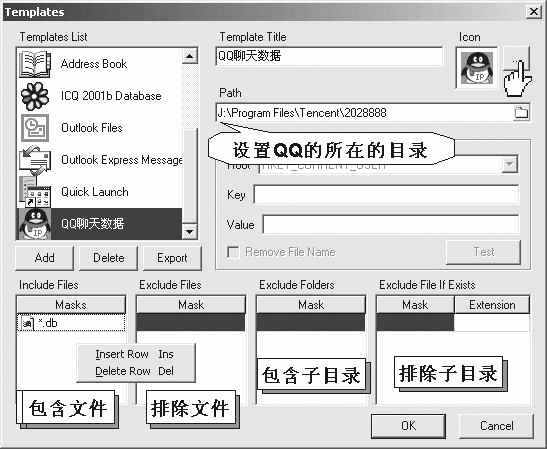
Task: Select the highlighted row in Exclude Files
Action: 191,322
